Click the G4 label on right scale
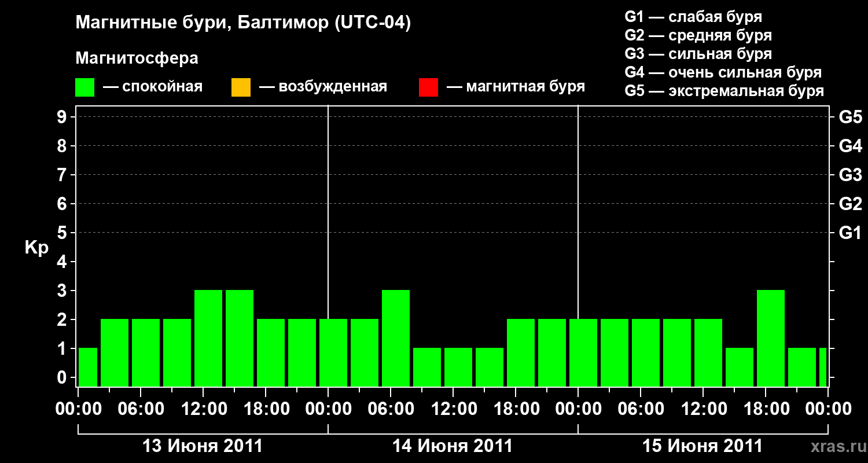This screenshot has width=868, height=463. pyautogui.click(x=850, y=146)
